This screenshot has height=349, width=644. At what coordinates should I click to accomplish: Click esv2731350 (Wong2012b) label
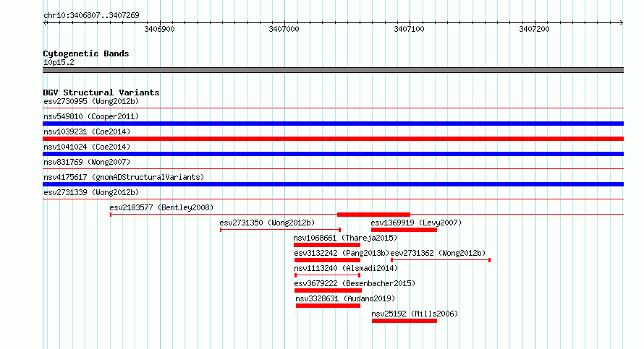(x=267, y=223)
